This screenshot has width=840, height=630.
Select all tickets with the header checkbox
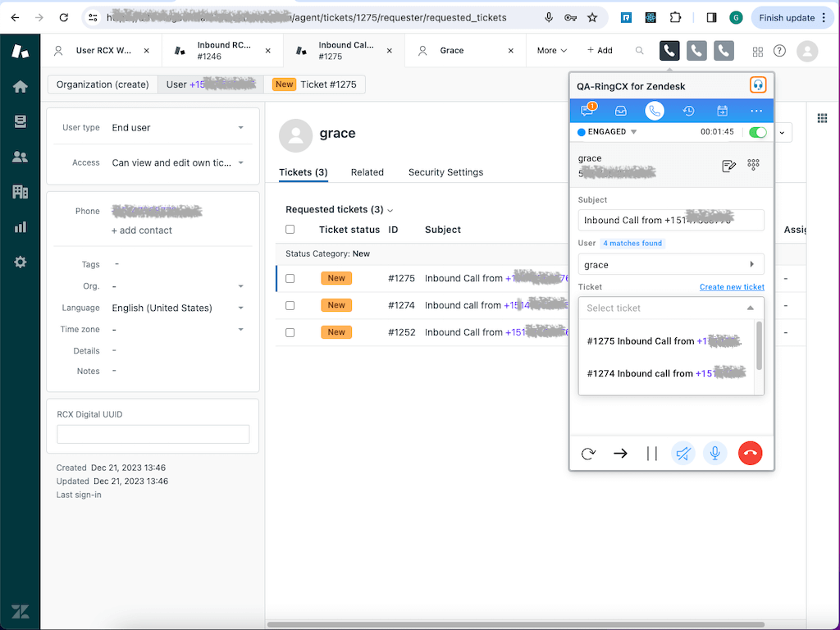290,230
